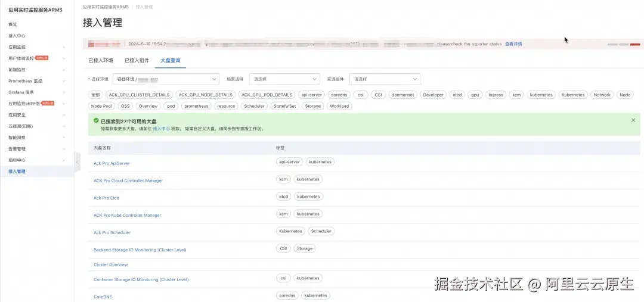
Task: Open Backend Storage IO Monitoring dashboard
Action: click(140, 250)
